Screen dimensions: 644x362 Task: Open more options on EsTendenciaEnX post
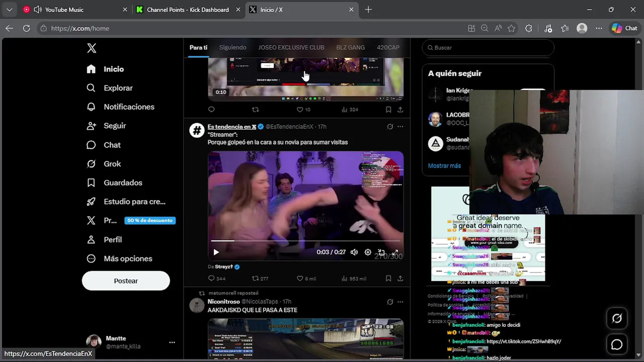click(x=400, y=127)
